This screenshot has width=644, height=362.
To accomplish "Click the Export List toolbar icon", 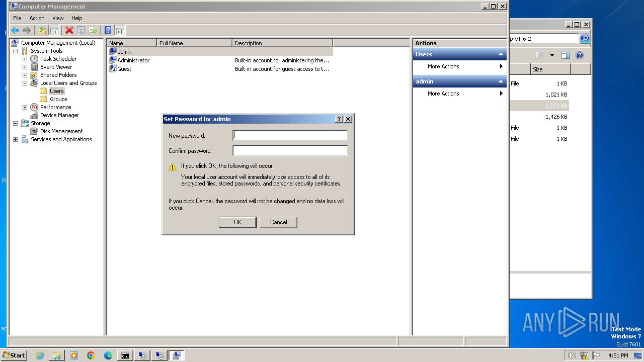I will pyautogui.click(x=93, y=30).
